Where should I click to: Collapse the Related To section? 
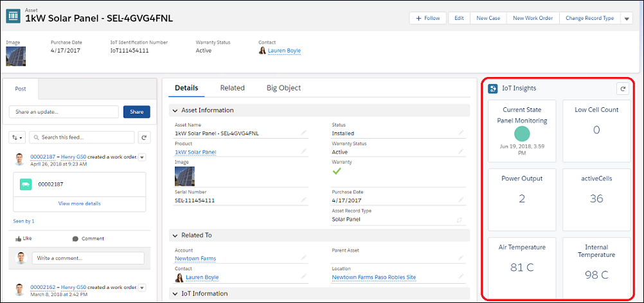click(176, 235)
